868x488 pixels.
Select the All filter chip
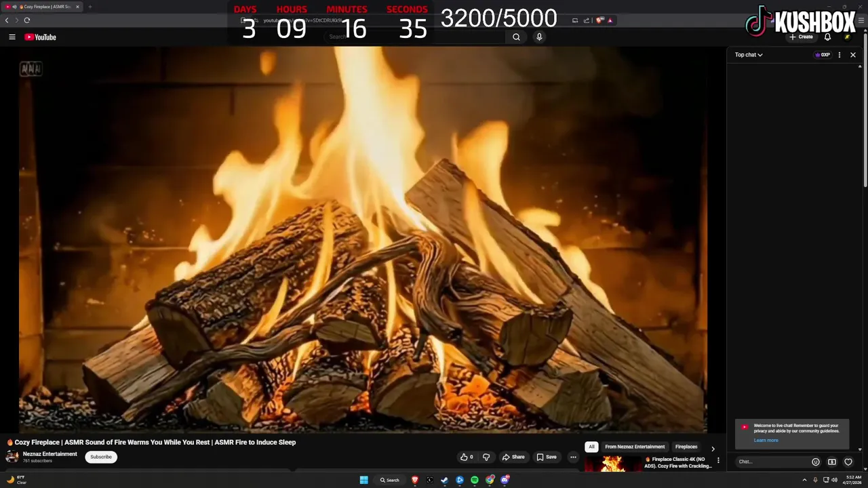(x=591, y=447)
